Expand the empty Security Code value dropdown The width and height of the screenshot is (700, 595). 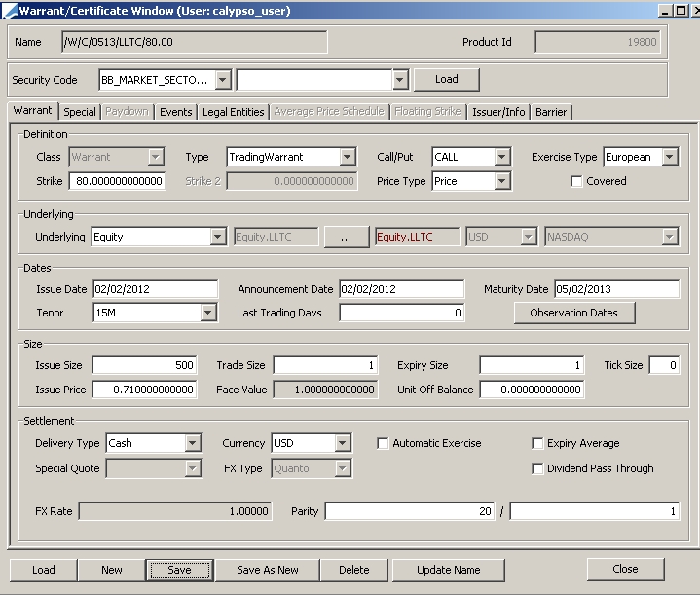click(x=399, y=80)
